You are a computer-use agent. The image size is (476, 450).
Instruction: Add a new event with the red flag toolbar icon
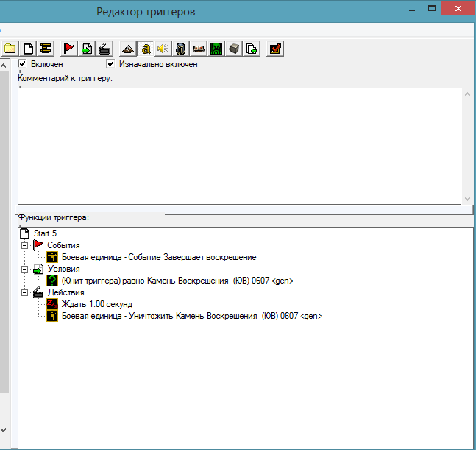pos(69,49)
